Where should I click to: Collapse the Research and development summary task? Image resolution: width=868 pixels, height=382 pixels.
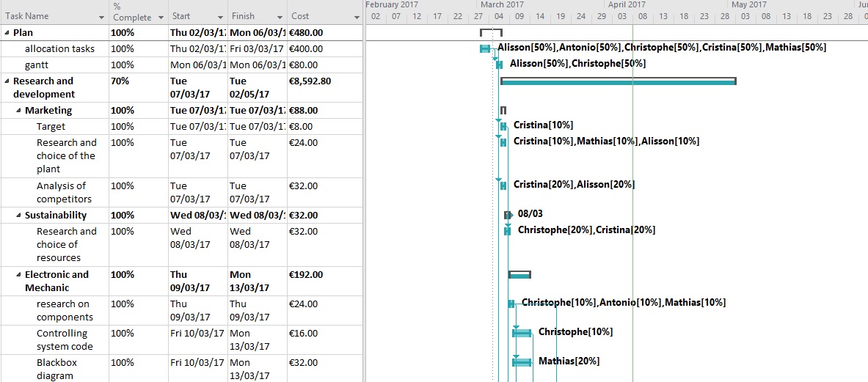pos(7,81)
